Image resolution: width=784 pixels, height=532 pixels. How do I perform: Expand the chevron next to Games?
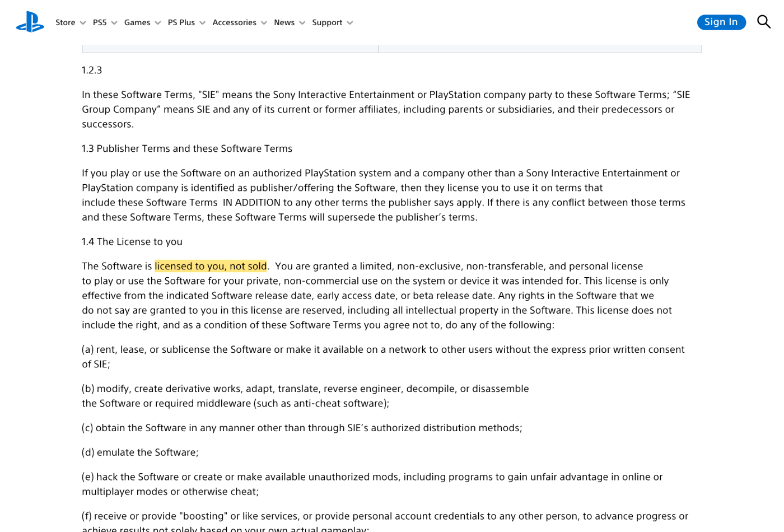tap(158, 23)
